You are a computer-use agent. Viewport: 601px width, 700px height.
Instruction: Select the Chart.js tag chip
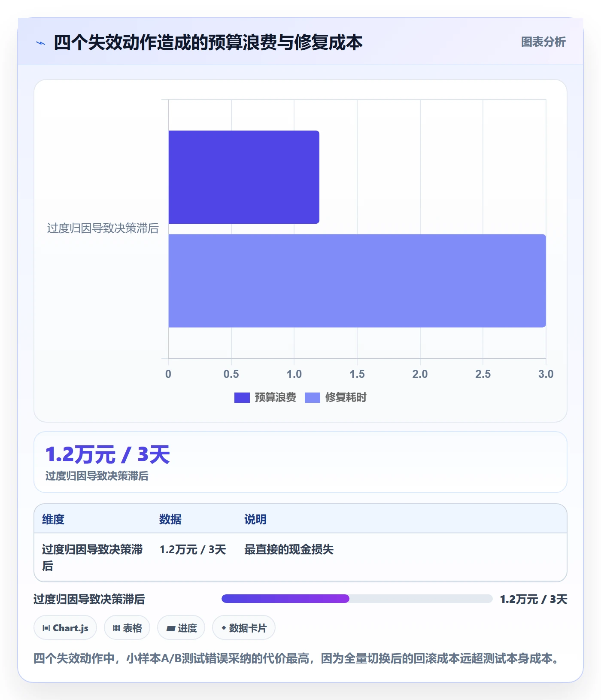(65, 628)
